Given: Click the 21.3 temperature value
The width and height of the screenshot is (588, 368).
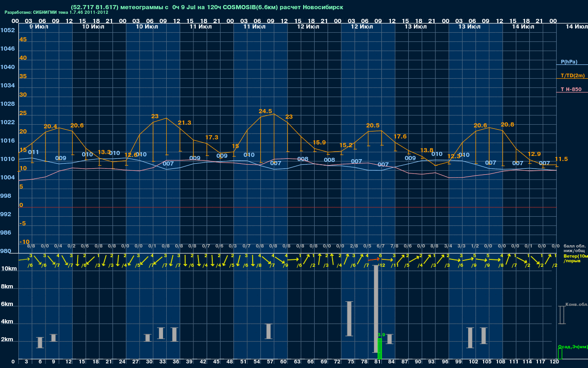Looking at the screenshot, I should pyautogui.click(x=185, y=123).
